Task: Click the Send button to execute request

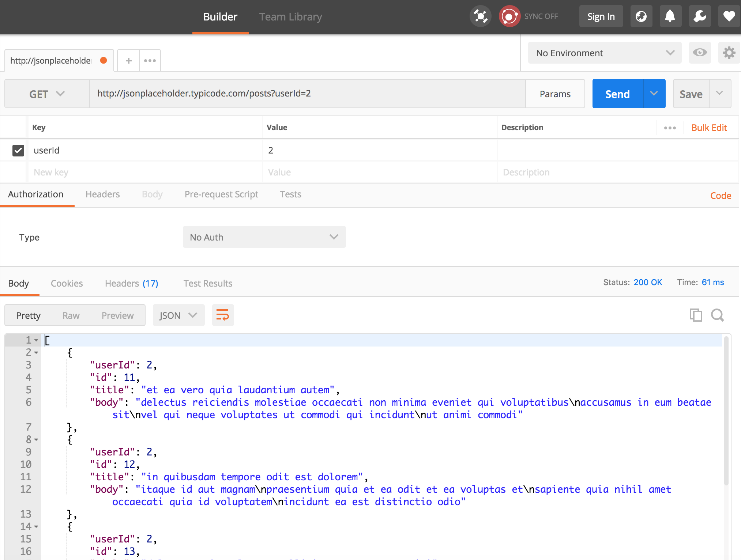Action: pos(618,94)
